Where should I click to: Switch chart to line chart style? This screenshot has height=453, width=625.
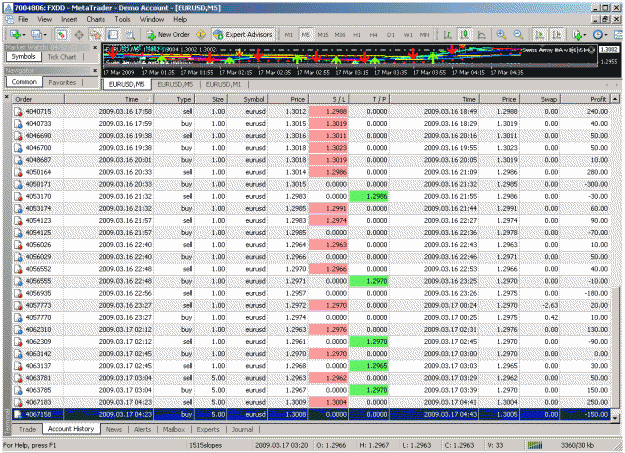click(x=482, y=35)
